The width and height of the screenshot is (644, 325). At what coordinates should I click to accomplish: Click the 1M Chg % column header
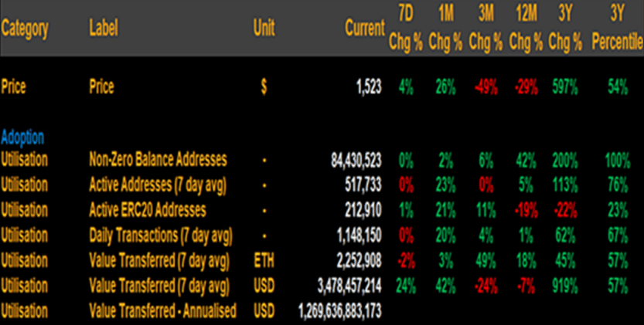445,29
